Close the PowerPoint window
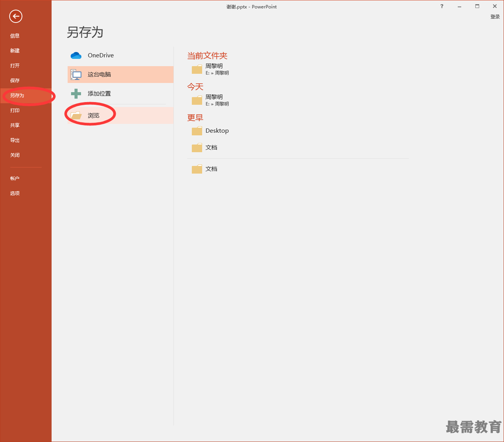Image resolution: width=504 pixels, height=442 pixels. click(x=495, y=6)
